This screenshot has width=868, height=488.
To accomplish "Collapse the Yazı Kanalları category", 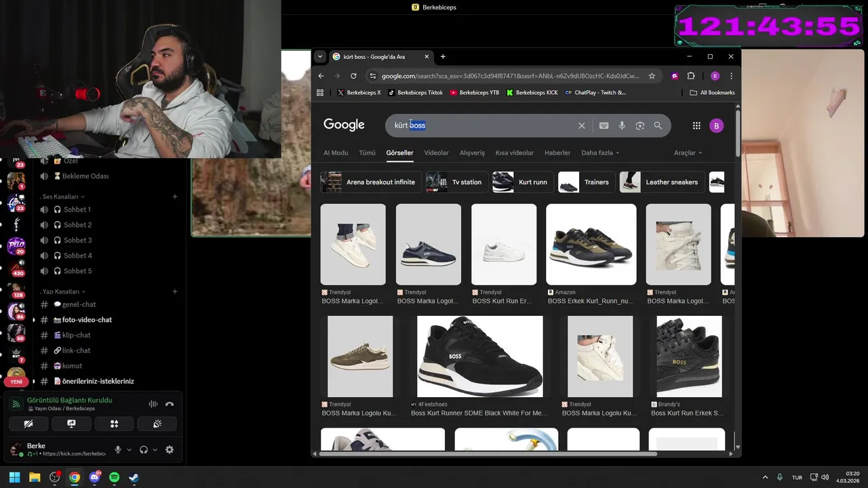I will (63, 291).
